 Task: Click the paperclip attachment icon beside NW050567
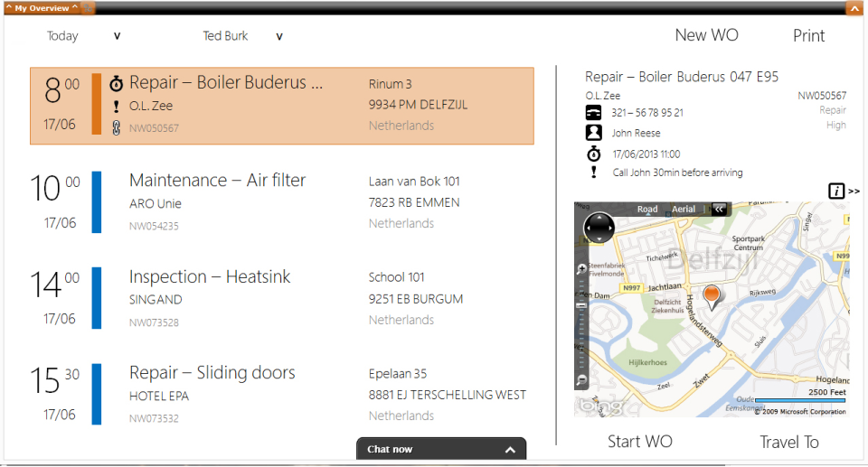(x=116, y=127)
